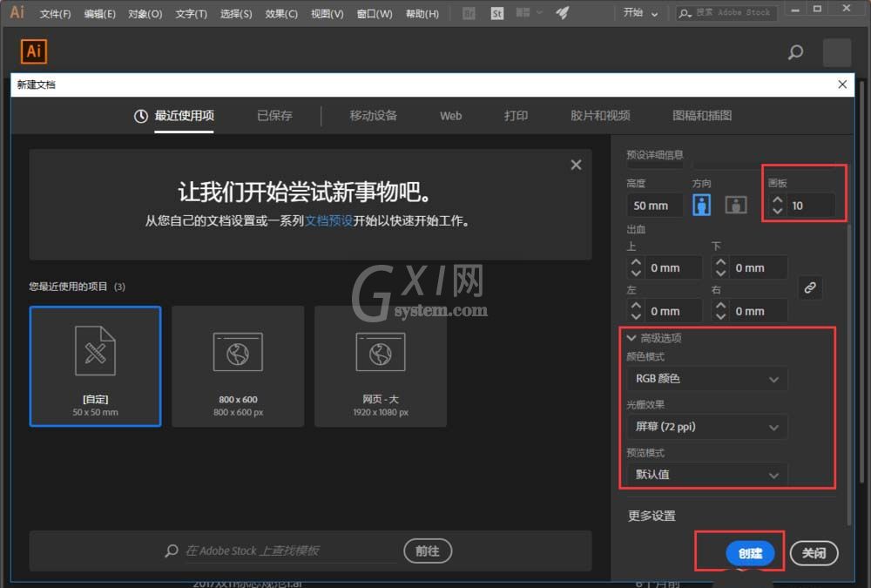The width and height of the screenshot is (871, 588).
Task: Increase left bleed value
Action: point(636,306)
